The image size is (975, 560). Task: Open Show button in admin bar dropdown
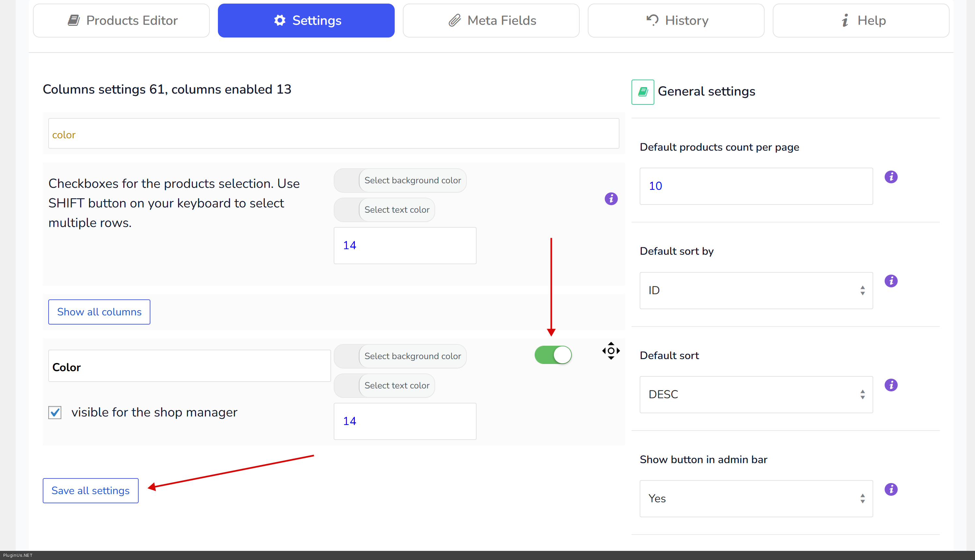point(756,498)
